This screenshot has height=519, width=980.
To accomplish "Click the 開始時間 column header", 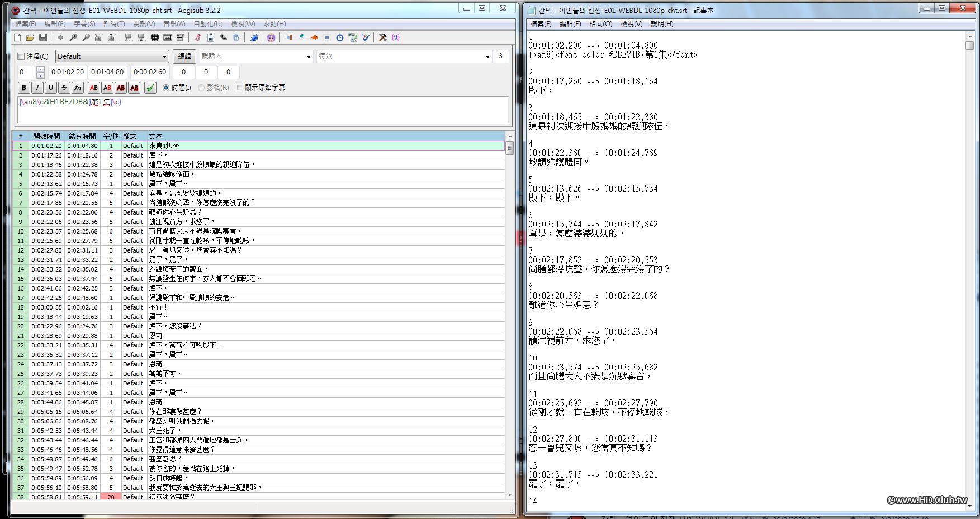I will coord(46,136).
